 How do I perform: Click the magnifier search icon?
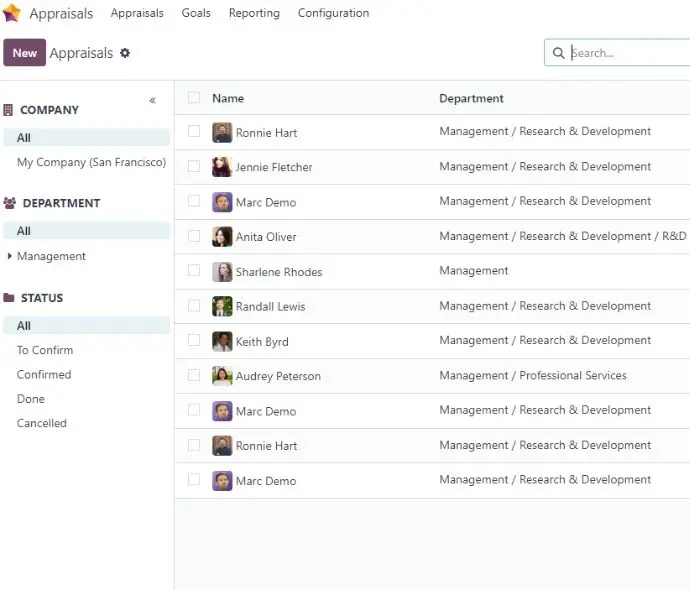pyautogui.click(x=558, y=53)
